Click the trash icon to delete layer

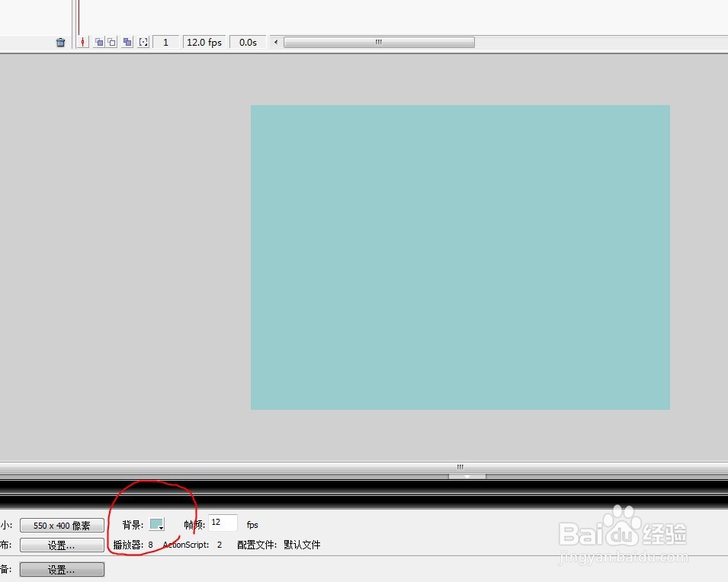[x=60, y=42]
